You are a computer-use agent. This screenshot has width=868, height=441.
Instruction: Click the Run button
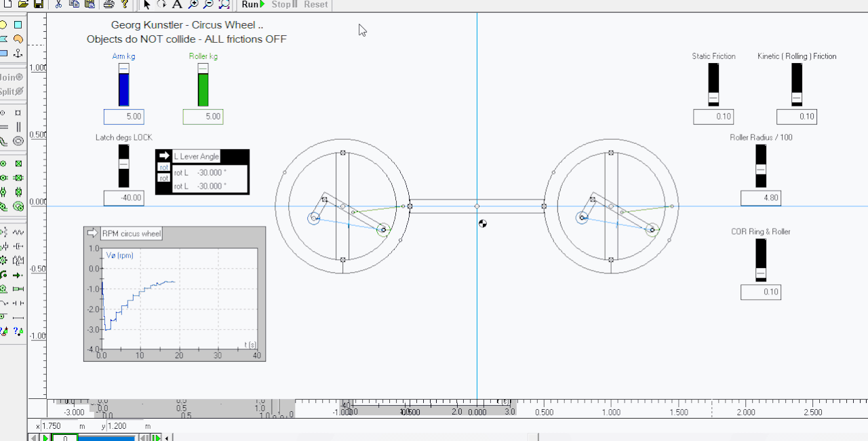coord(253,4)
